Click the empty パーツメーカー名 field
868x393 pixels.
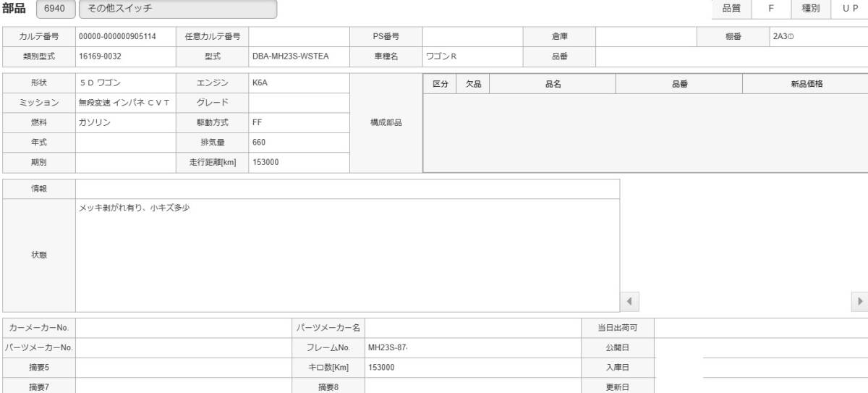point(472,329)
